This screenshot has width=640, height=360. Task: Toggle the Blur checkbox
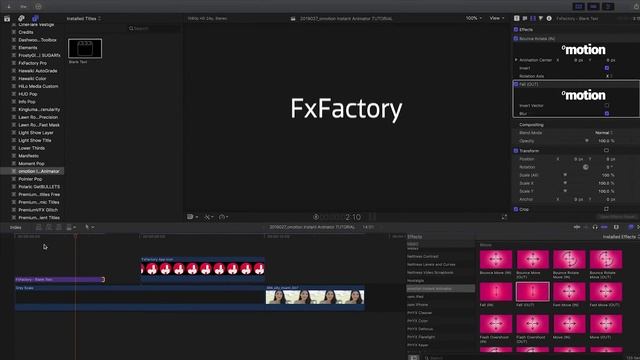click(x=607, y=113)
